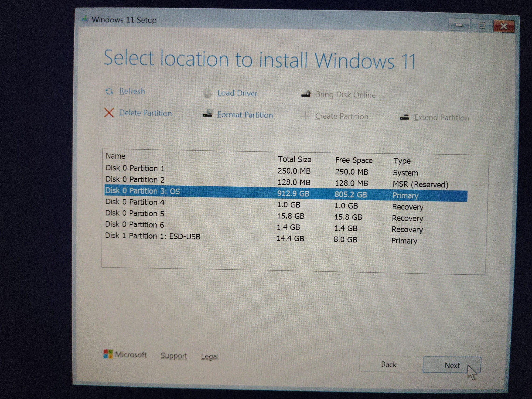The width and height of the screenshot is (532, 399).
Task: Select Disk 0 Partition 1 row
Action: point(286,170)
